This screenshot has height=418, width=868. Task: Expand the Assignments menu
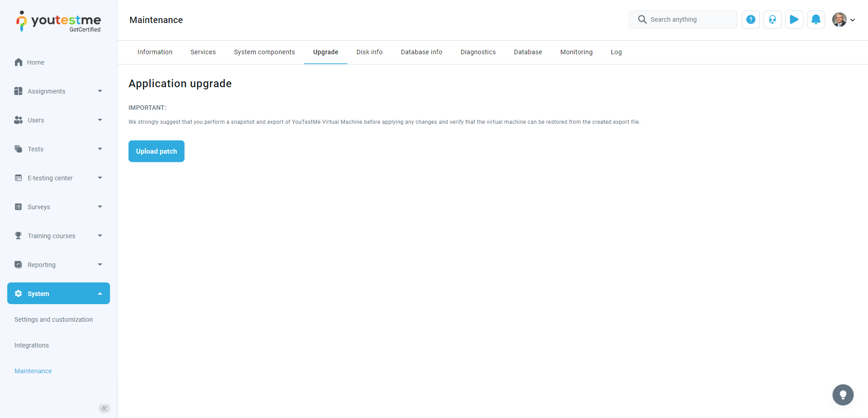click(58, 91)
